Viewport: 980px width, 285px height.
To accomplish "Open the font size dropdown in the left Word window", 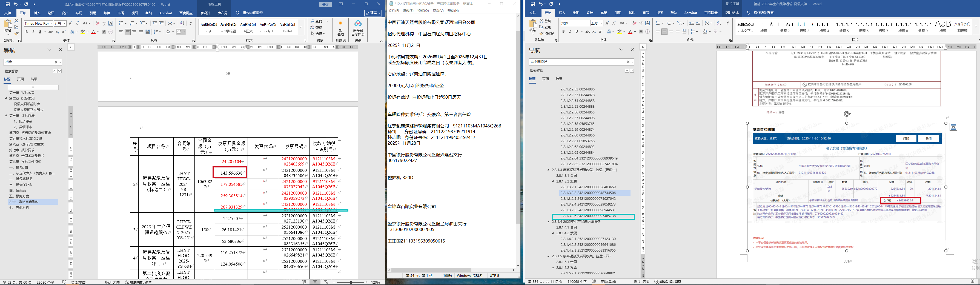I will coord(65,24).
